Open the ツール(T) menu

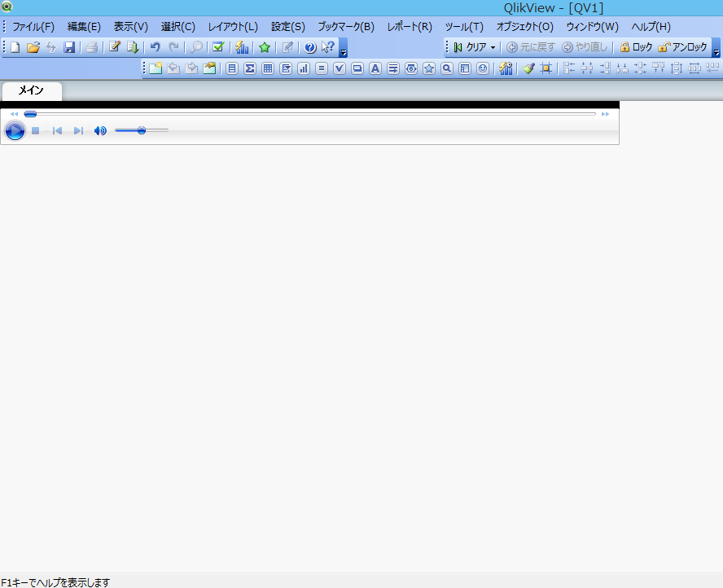pos(464,27)
